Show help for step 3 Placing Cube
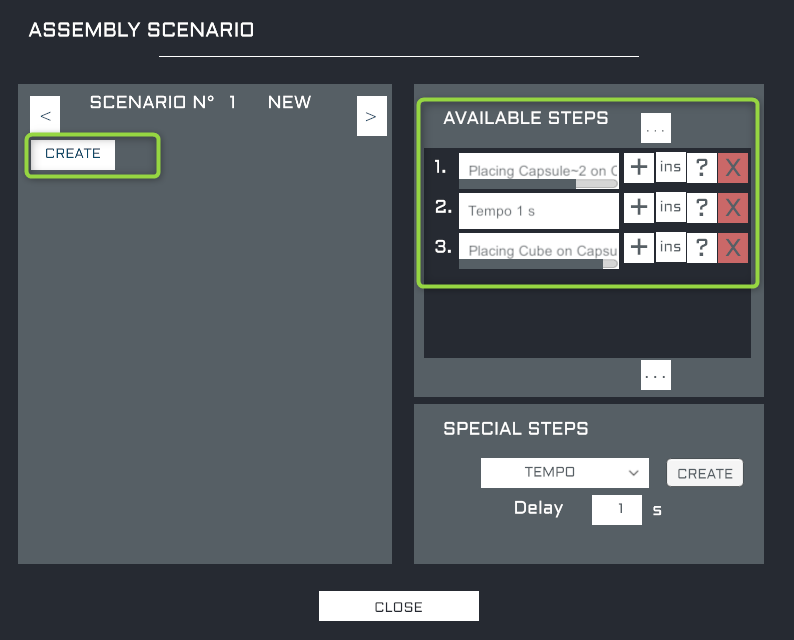This screenshot has width=794, height=640. [x=702, y=248]
